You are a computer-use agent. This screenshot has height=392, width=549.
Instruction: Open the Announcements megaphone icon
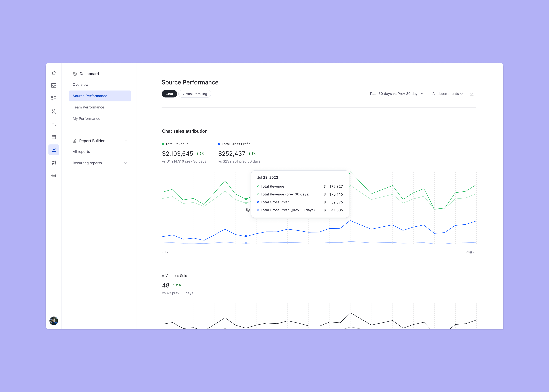click(54, 163)
